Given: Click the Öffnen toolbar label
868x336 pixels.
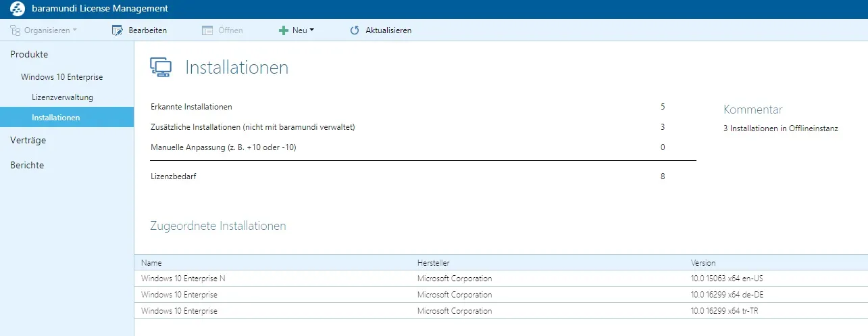Looking at the screenshot, I should [230, 30].
